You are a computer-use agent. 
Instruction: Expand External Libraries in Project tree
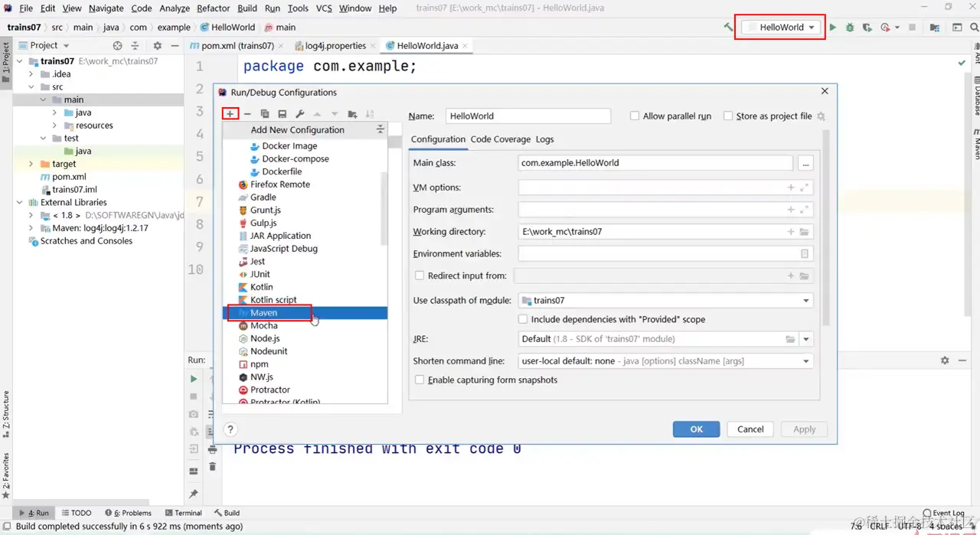[21, 203]
